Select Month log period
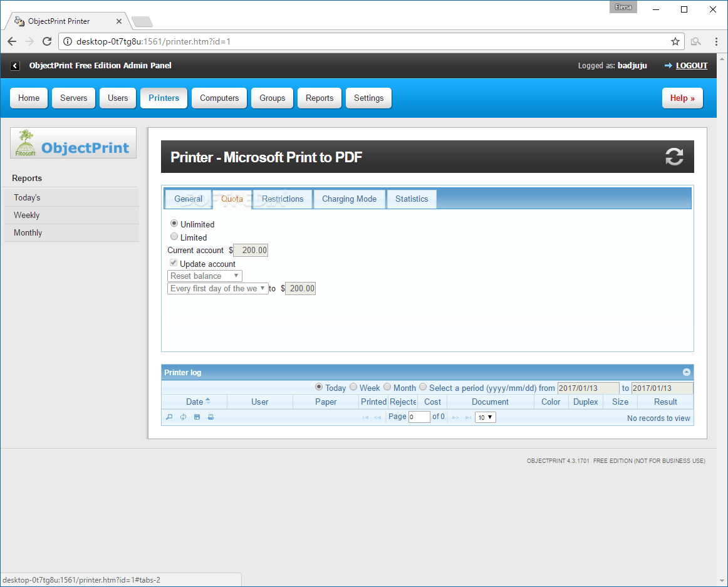This screenshot has width=728, height=587. (387, 387)
